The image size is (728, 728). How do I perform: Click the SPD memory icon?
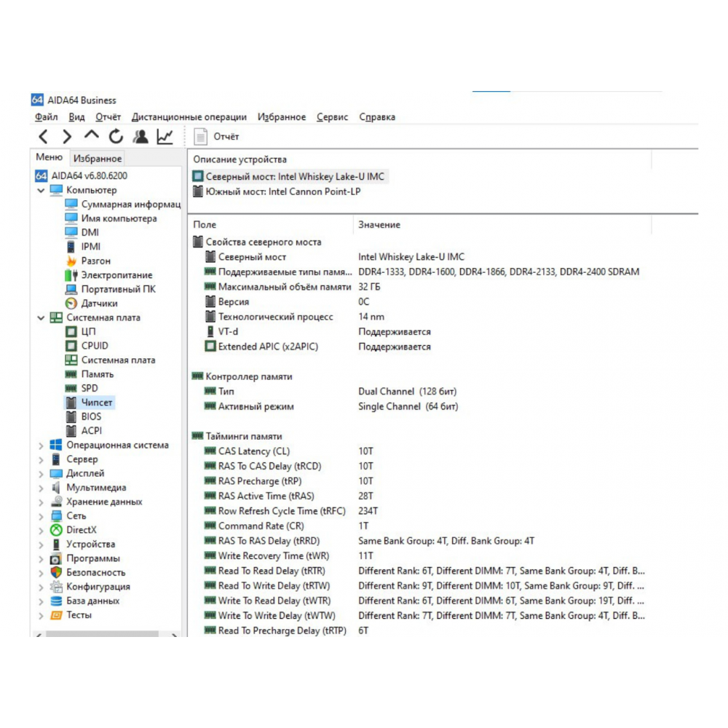pos(71,389)
